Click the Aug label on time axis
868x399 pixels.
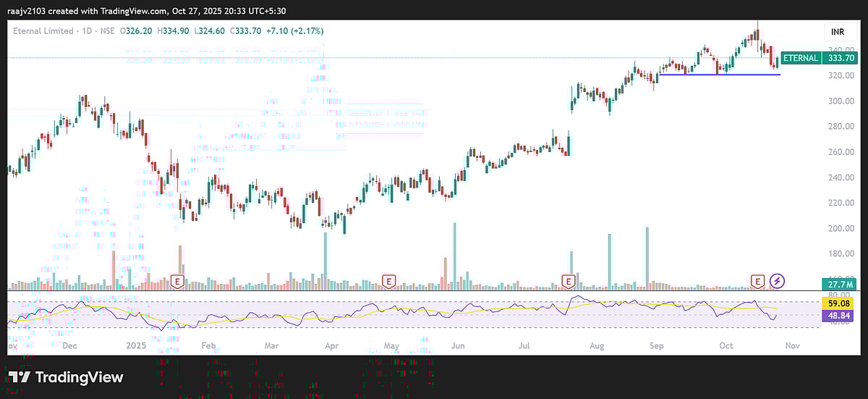coord(596,346)
